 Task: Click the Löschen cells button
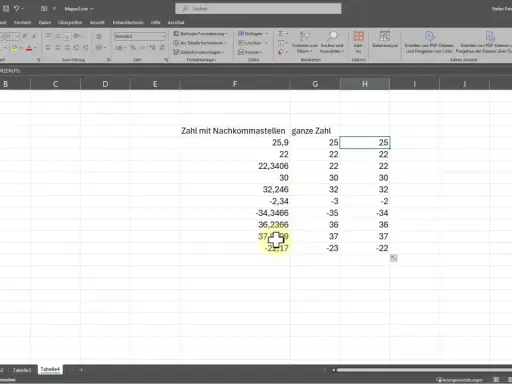coord(253,43)
